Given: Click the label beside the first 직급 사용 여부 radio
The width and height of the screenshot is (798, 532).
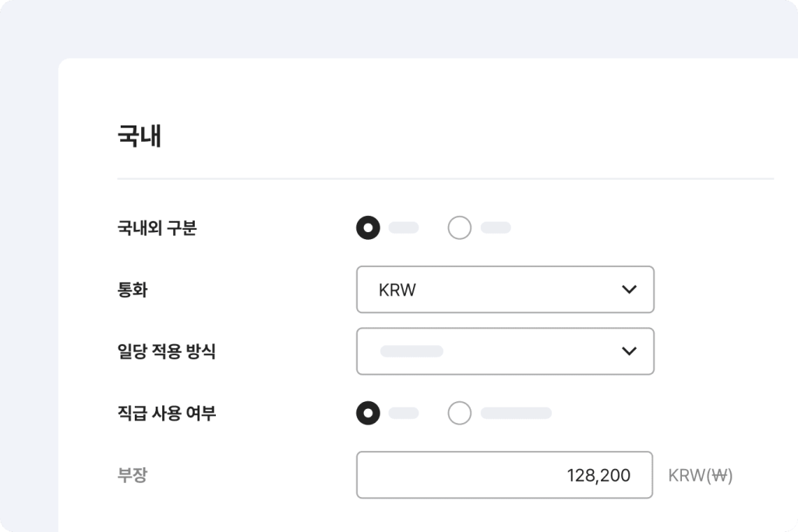Looking at the screenshot, I should (404, 414).
